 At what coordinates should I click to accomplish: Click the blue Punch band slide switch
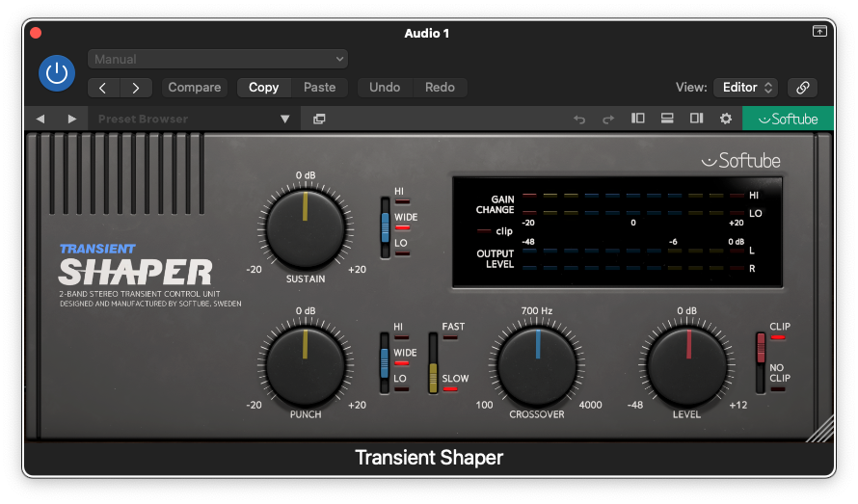point(385,362)
